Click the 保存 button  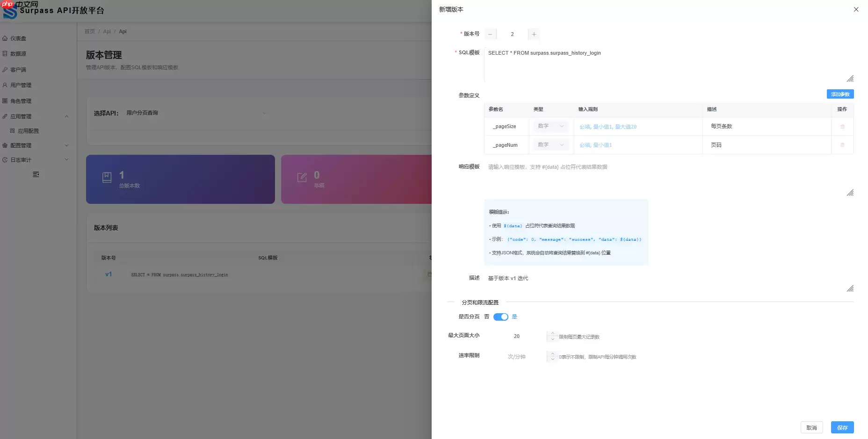[842, 427]
